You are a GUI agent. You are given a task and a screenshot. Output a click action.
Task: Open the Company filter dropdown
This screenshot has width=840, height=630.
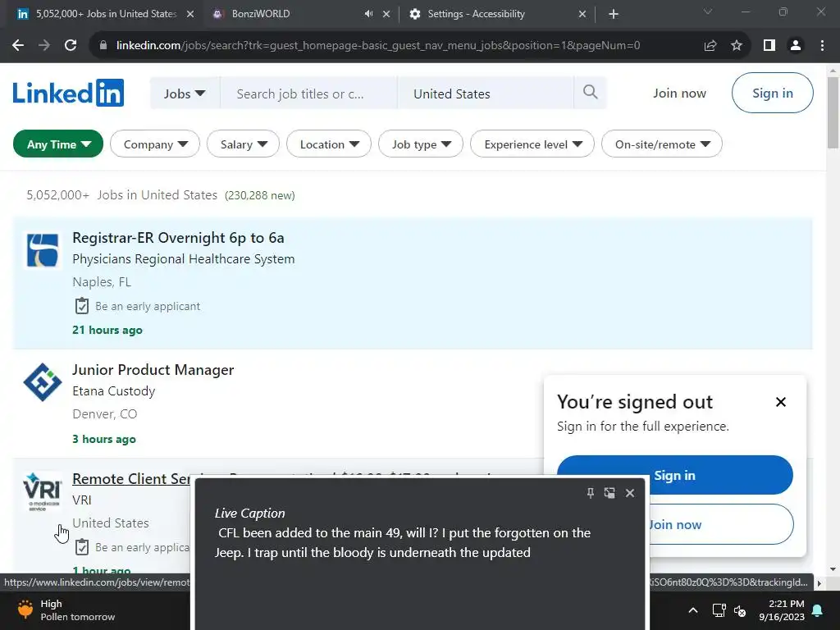click(x=155, y=144)
